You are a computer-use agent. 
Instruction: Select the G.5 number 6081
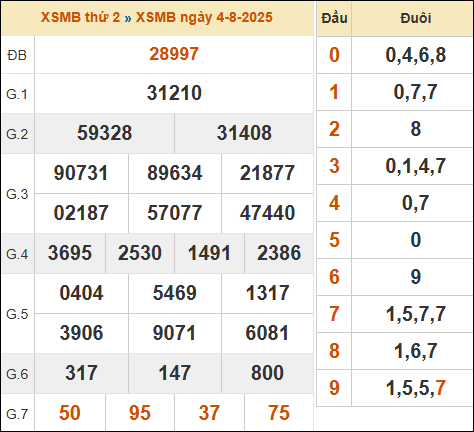[x=267, y=333]
